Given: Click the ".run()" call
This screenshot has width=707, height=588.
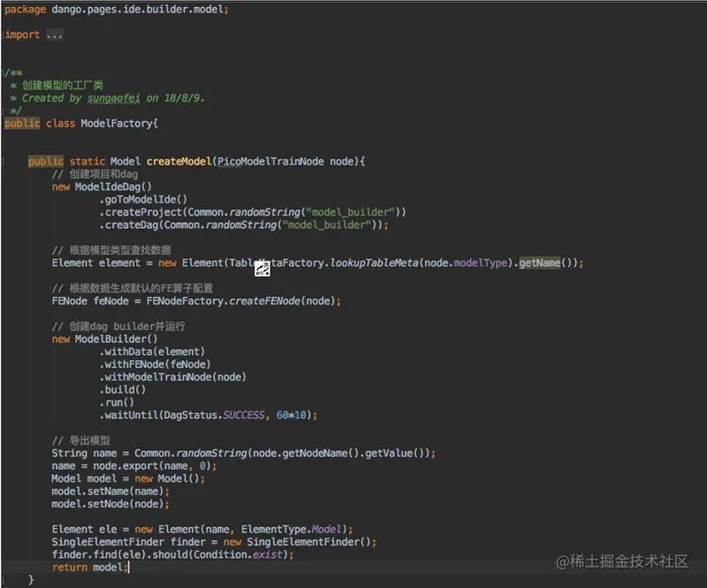Looking at the screenshot, I should point(117,402).
